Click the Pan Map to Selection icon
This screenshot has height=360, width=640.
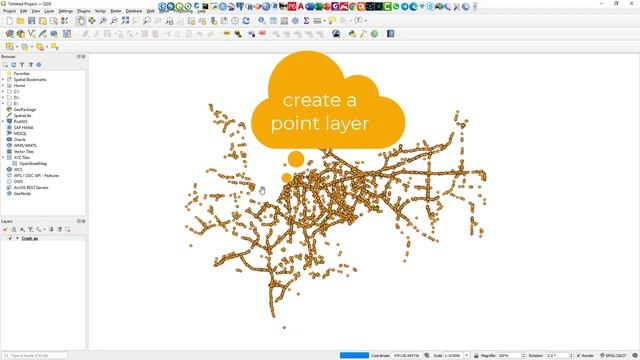coord(92,21)
